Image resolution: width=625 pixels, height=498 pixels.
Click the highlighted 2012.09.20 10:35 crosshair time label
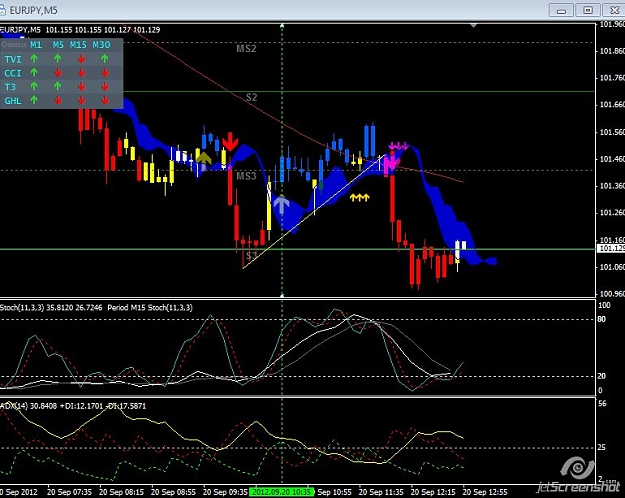pos(281,492)
